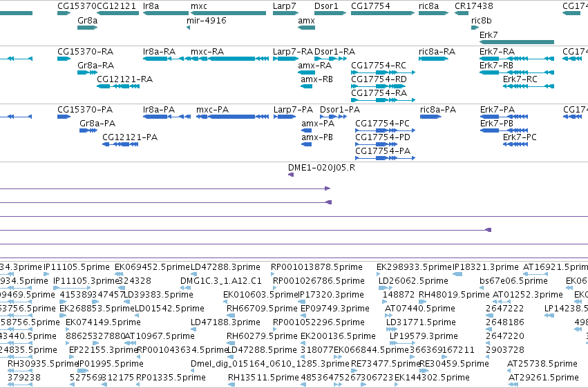Click the CG17754-PA protein label

click(383, 151)
